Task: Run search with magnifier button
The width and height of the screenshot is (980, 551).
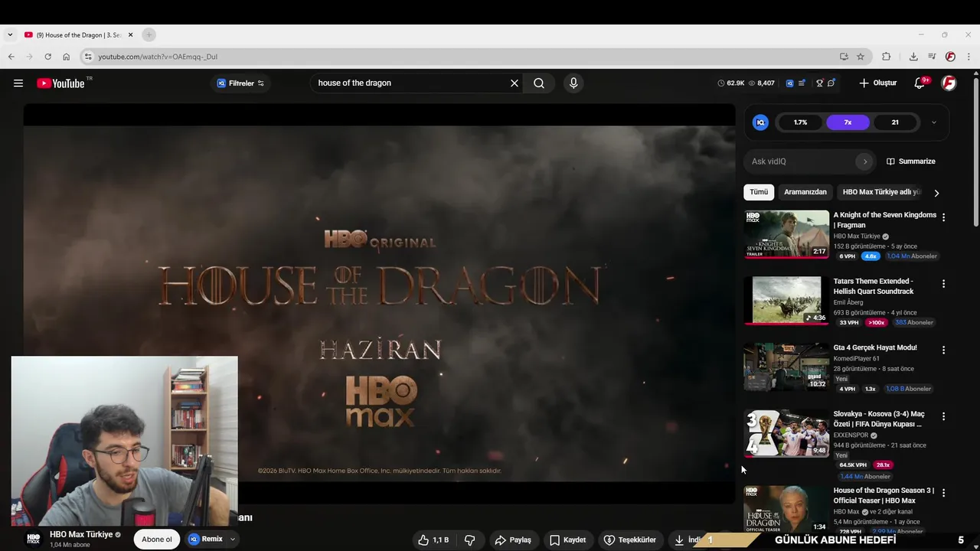Action: pyautogui.click(x=539, y=83)
